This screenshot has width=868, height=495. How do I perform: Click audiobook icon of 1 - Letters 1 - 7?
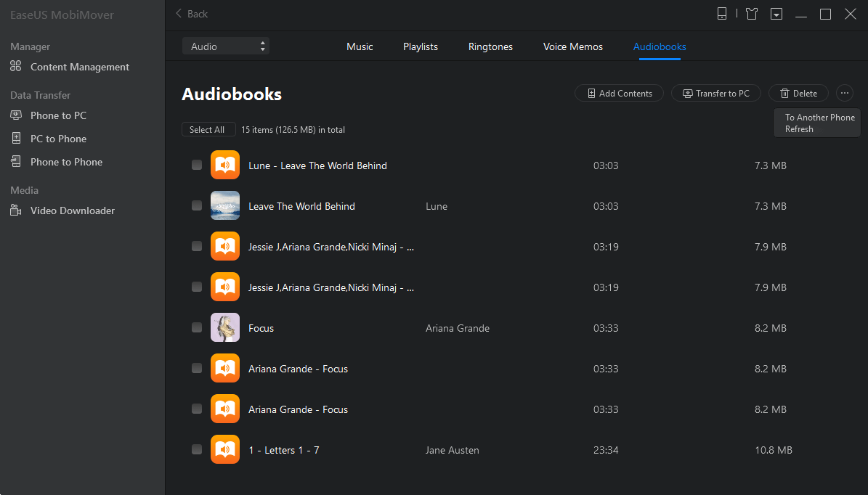224,450
